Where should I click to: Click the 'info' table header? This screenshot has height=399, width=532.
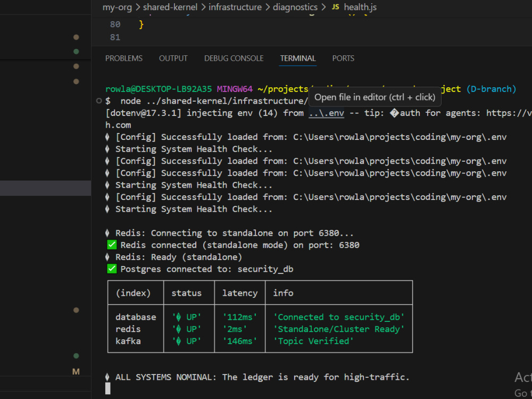tap(283, 293)
